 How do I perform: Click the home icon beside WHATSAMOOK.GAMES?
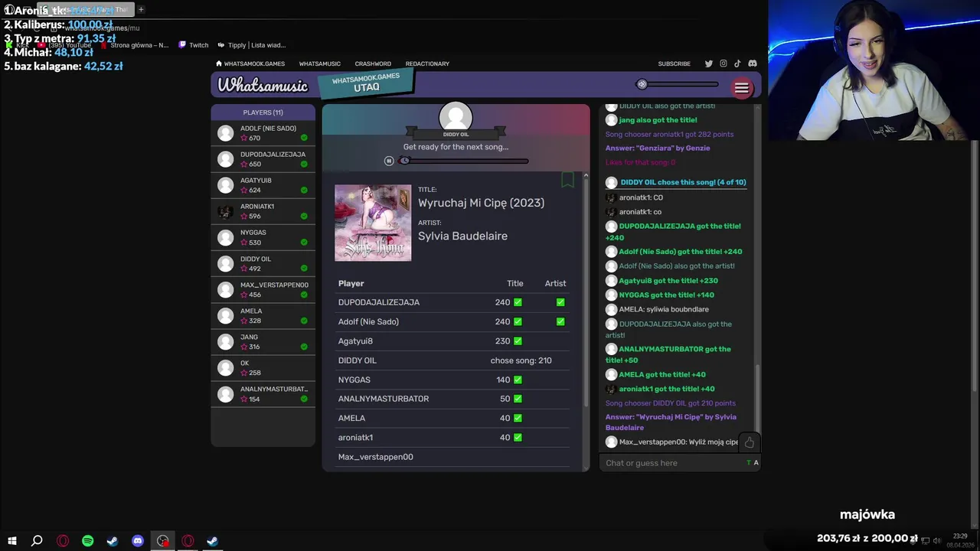click(x=219, y=64)
